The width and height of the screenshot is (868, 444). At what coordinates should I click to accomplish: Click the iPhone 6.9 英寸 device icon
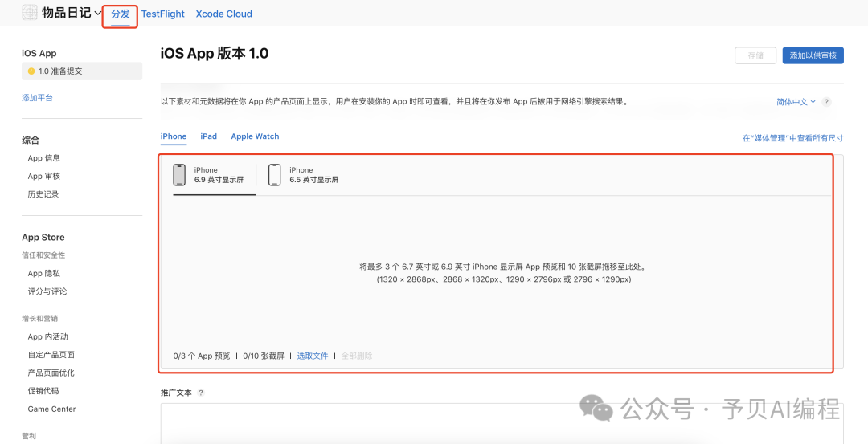(179, 174)
